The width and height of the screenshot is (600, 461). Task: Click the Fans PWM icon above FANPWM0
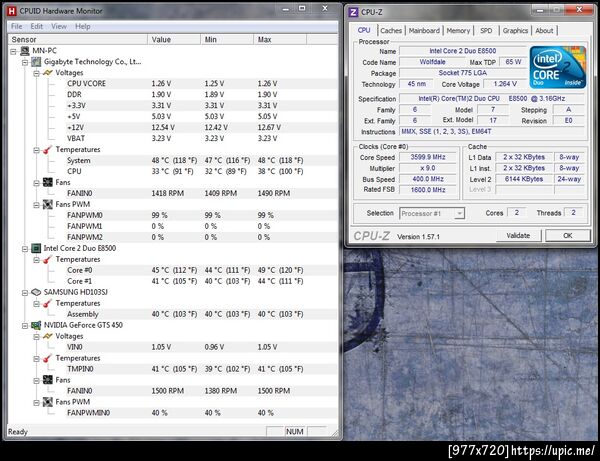[48, 204]
